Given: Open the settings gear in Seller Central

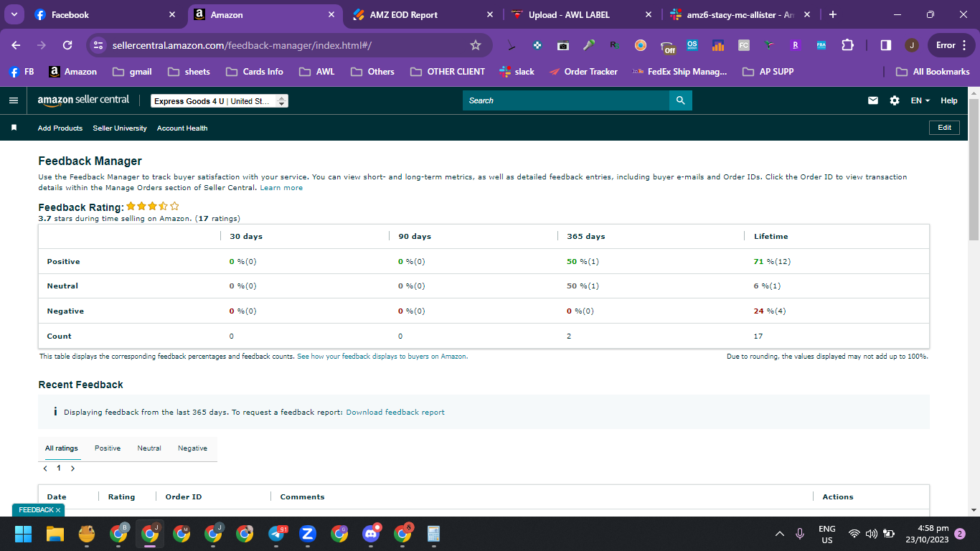Looking at the screenshot, I should (x=895, y=100).
